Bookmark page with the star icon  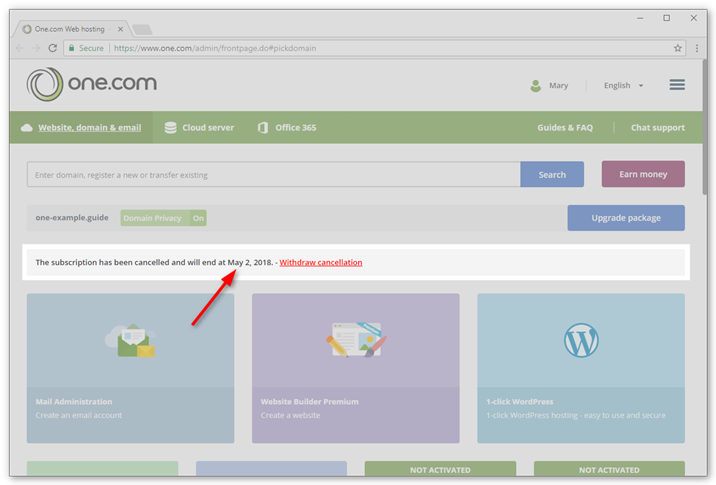(678, 48)
